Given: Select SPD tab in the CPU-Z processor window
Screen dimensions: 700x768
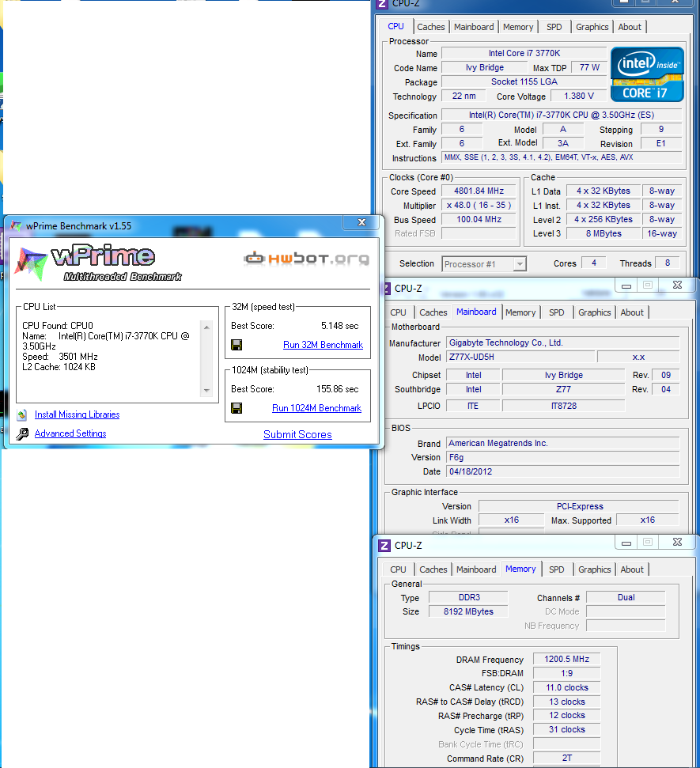Looking at the screenshot, I should point(554,27).
